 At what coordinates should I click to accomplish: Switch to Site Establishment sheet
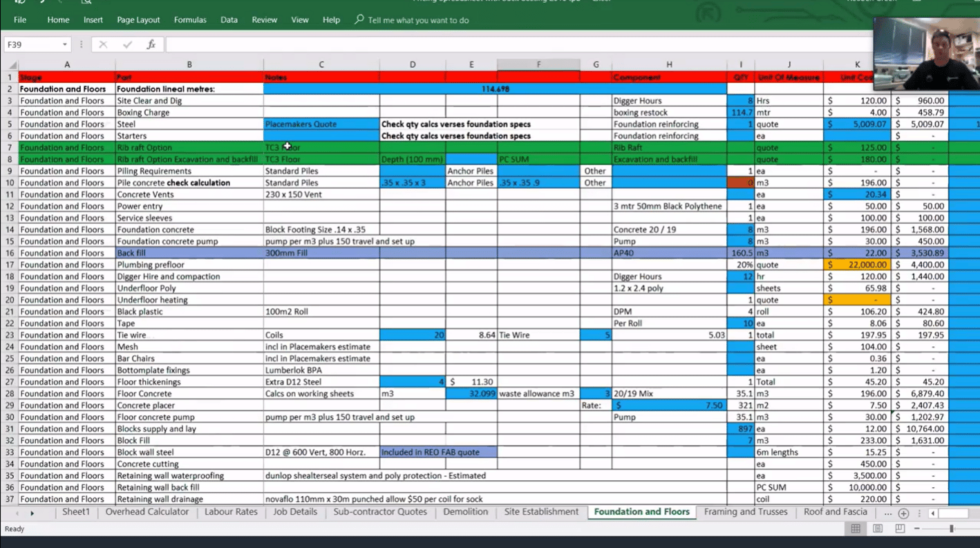[541, 512]
